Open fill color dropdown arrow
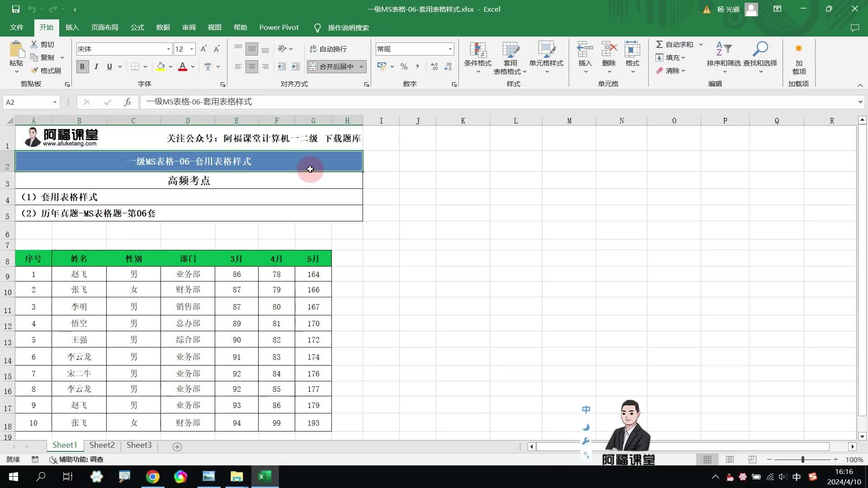The width and height of the screenshot is (868, 488). [x=170, y=66]
